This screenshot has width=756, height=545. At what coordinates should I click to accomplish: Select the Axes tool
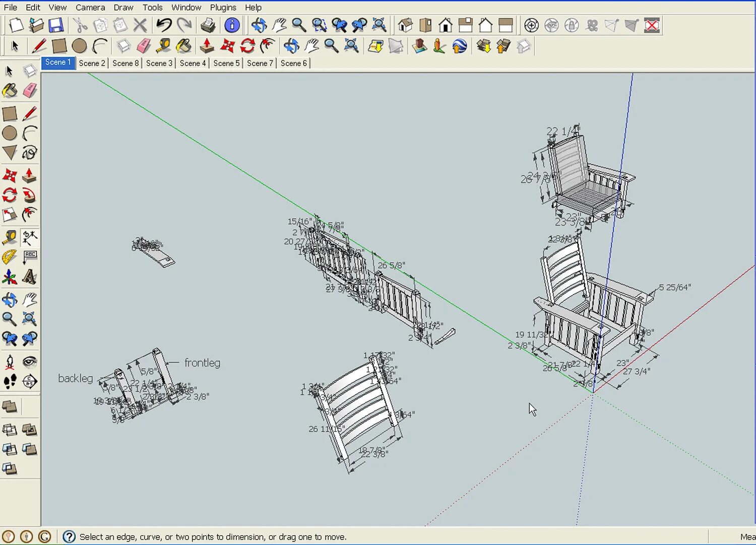10,277
